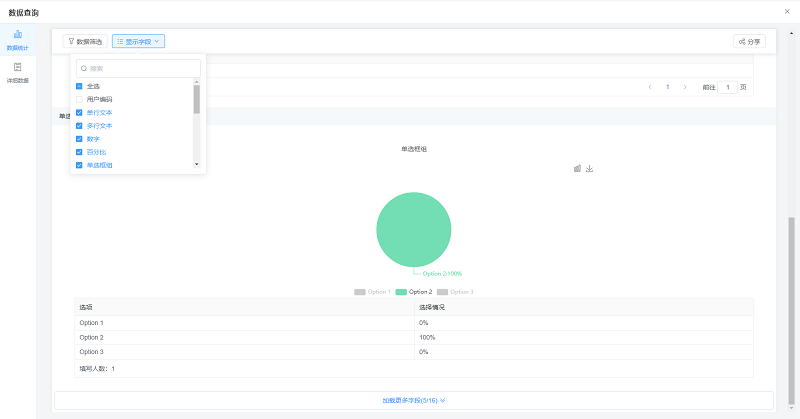Screen dimensions: 800x419
Task: Toggle Option 2 legend swatch
Action: pyautogui.click(x=401, y=291)
